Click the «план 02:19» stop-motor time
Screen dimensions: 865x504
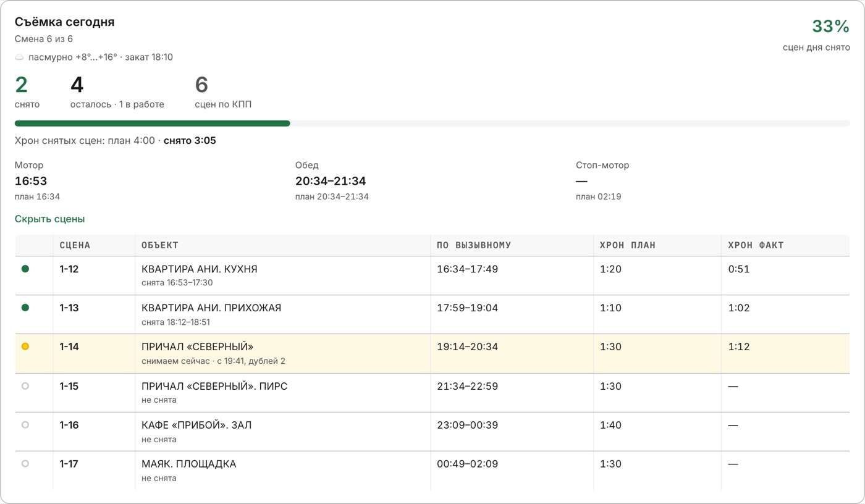pyautogui.click(x=599, y=197)
